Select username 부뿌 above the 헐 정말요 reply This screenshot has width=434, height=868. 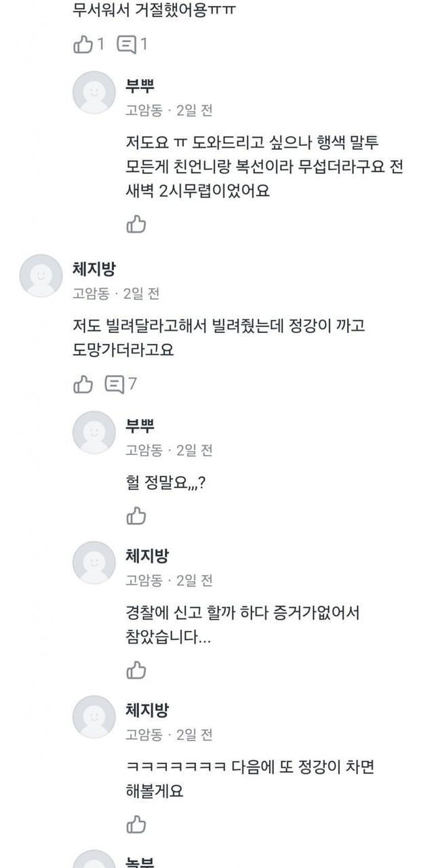click(140, 425)
